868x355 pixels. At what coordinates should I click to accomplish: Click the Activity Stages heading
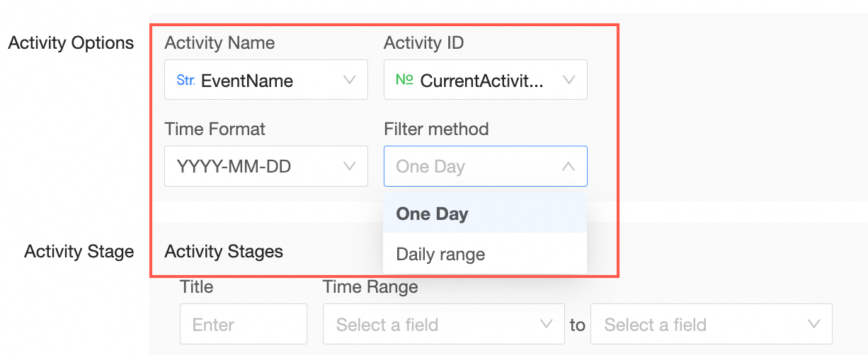tap(224, 251)
